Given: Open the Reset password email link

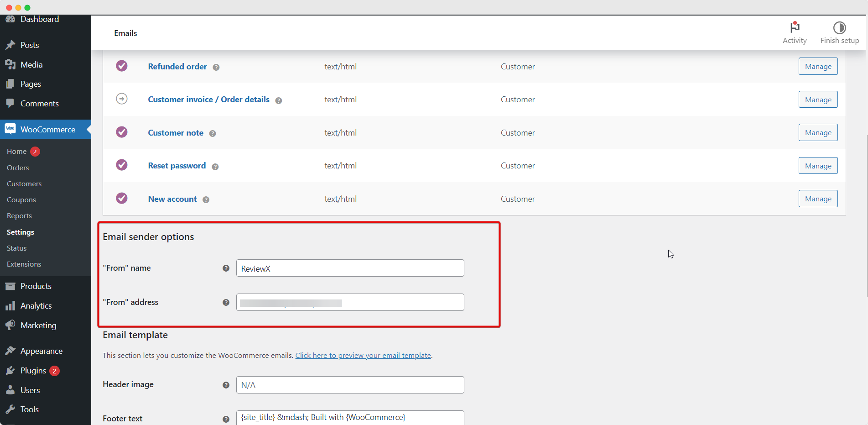Looking at the screenshot, I should 177,166.
